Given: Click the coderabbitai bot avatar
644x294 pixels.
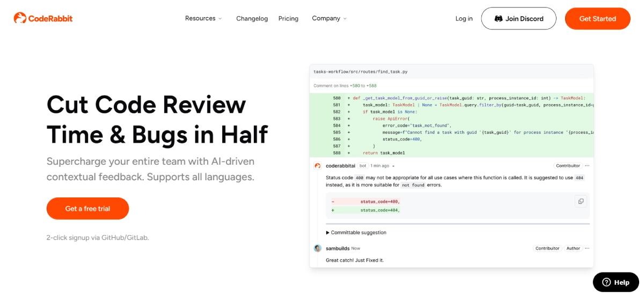Looking at the screenshot, I should click(x=318, y=166).
